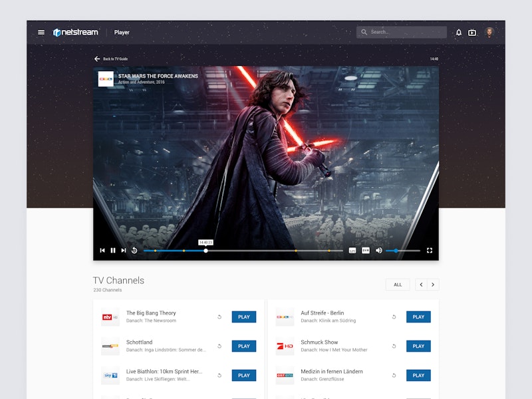Click the Star Wars The Force Awakens title

pyautogui.click(x=158, y=76)
